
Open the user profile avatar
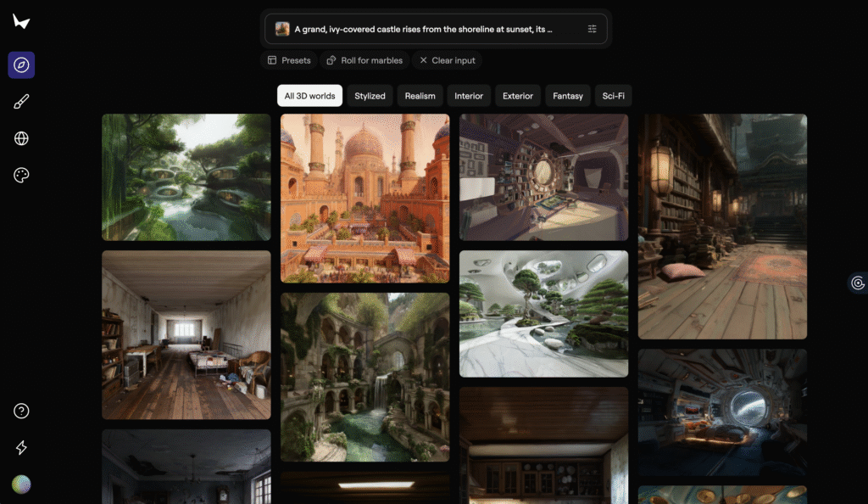coord(21,484)
